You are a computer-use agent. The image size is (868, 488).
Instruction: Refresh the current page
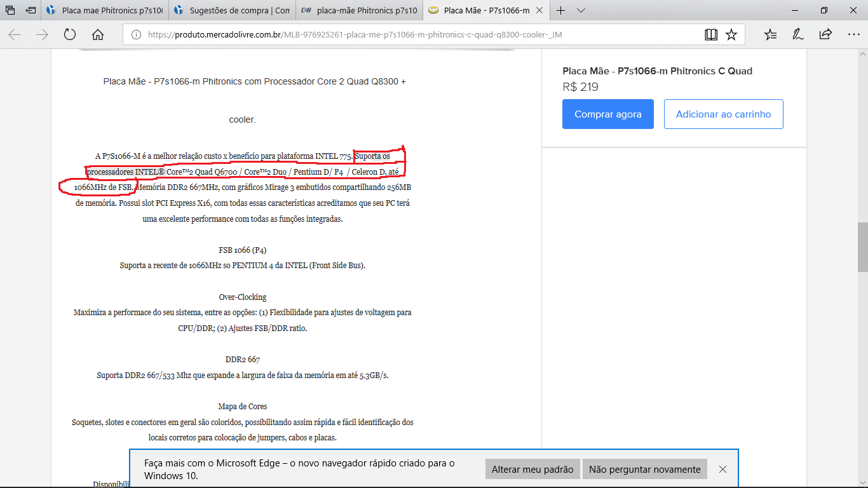point(70,34)
